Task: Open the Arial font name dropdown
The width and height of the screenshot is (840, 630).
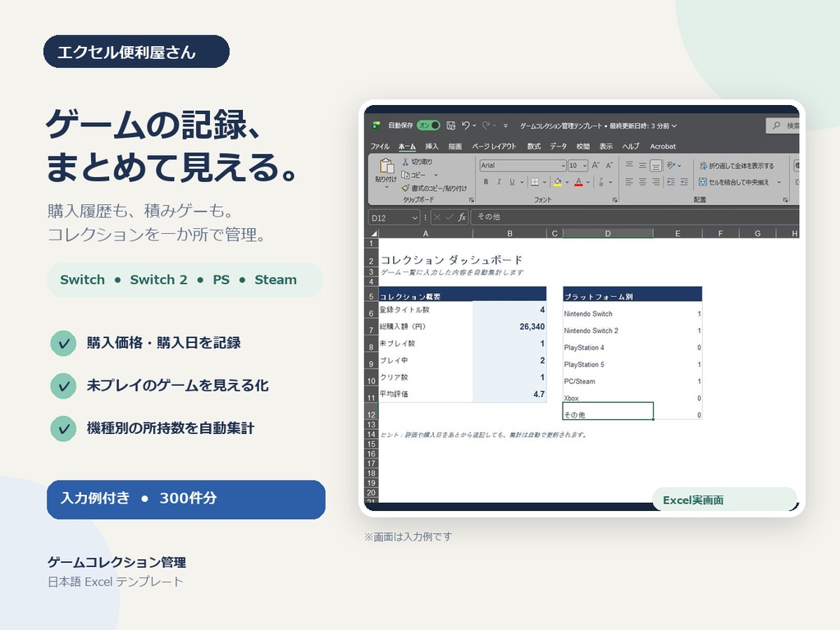Action: [x=563, y=166]
